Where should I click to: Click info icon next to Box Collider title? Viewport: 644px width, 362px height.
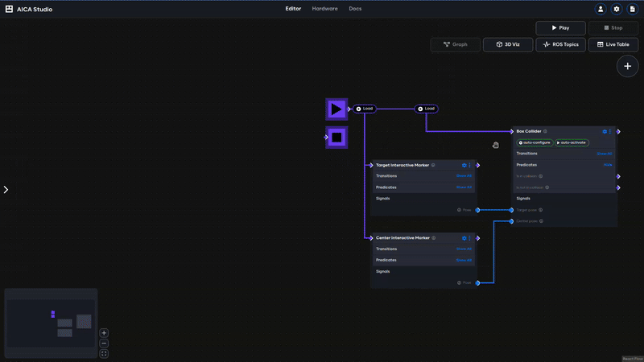click(545, 131)
